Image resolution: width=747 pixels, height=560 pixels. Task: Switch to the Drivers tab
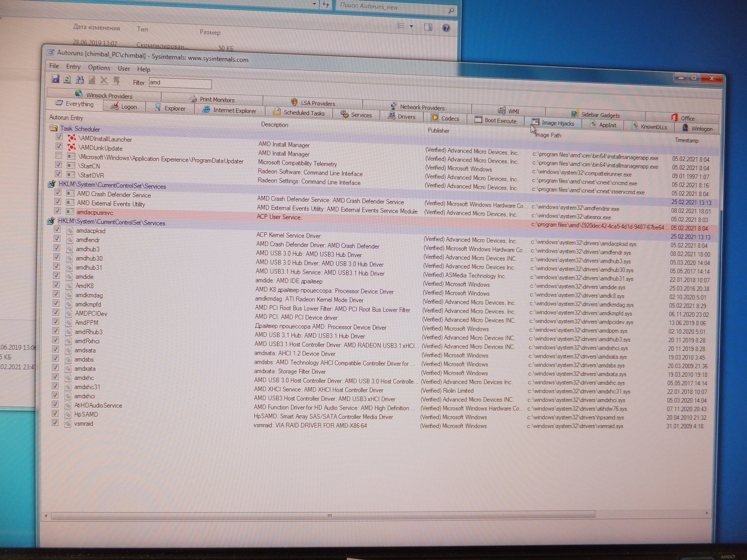[402, 116]
